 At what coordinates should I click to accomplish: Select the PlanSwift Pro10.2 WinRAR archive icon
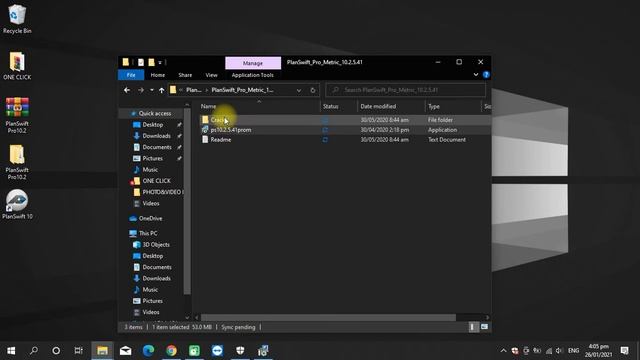(x=17, y=115)
